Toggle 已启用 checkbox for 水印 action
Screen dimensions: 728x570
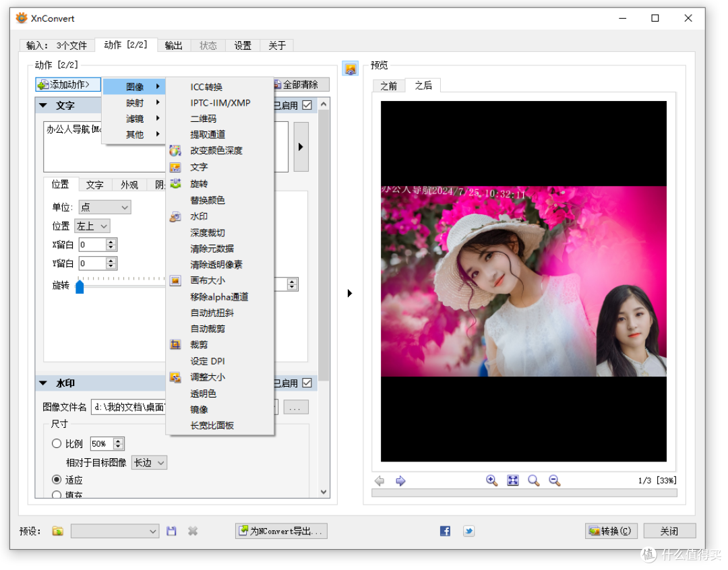[307, 383]
